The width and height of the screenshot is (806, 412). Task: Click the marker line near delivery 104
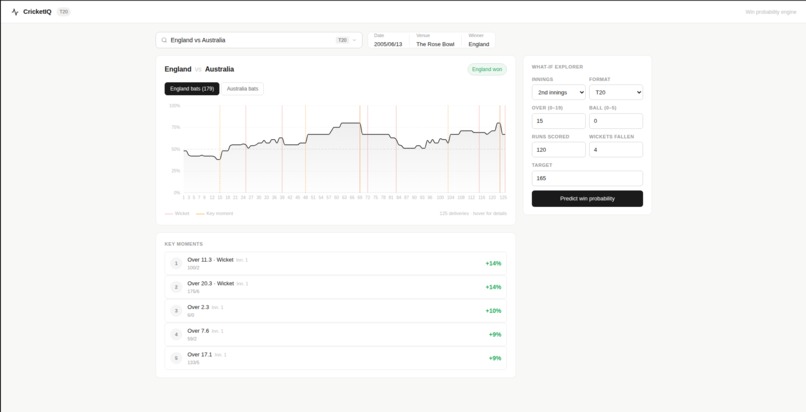(x=448, y=149)
